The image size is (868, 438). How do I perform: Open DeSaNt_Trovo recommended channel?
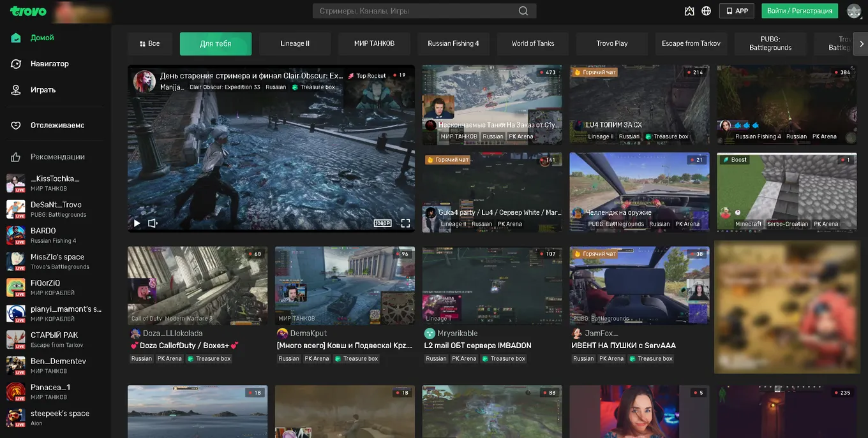coord(56,209)
